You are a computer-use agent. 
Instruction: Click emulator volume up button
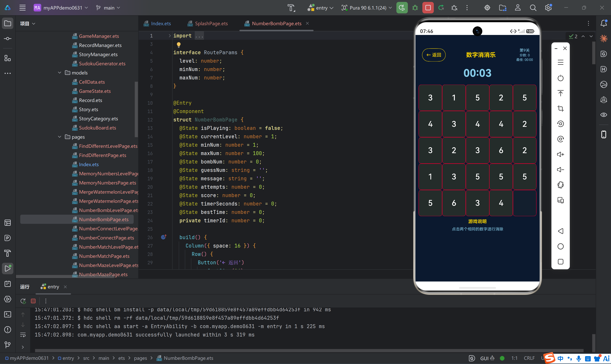click(x=560, y=154)
